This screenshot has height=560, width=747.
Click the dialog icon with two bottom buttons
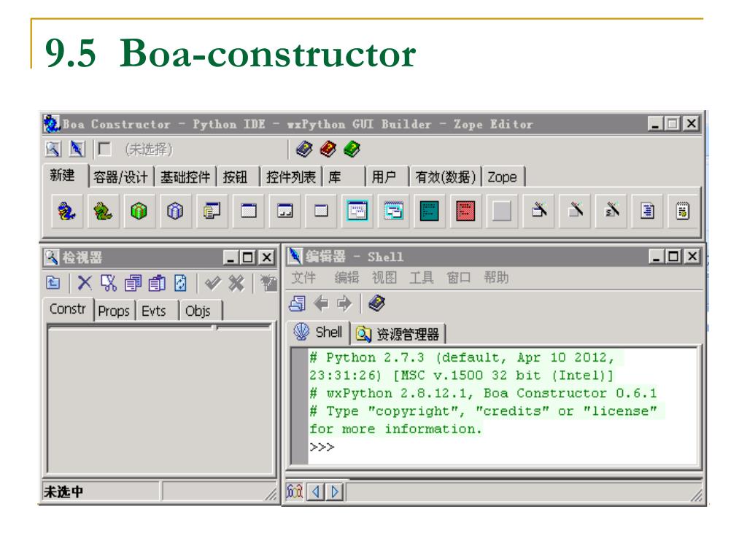point(285,211)
